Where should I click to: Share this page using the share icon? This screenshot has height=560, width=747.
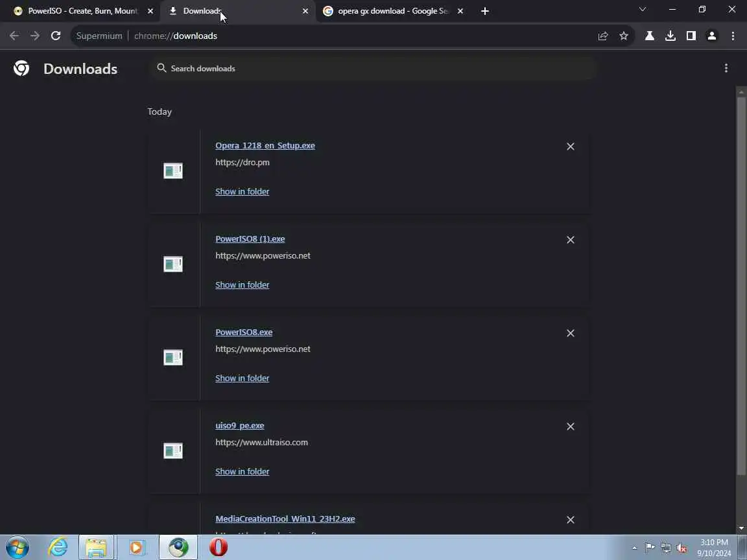[602, 36]
